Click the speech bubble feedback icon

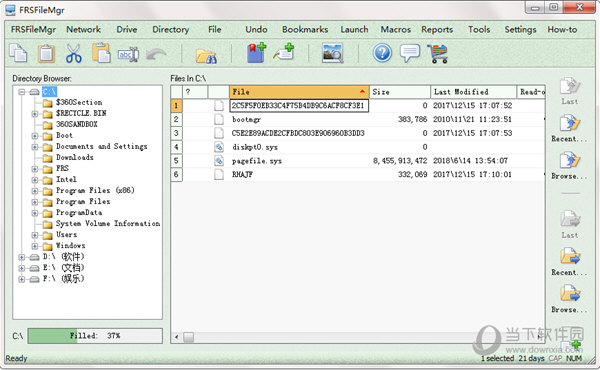(410, 53)
